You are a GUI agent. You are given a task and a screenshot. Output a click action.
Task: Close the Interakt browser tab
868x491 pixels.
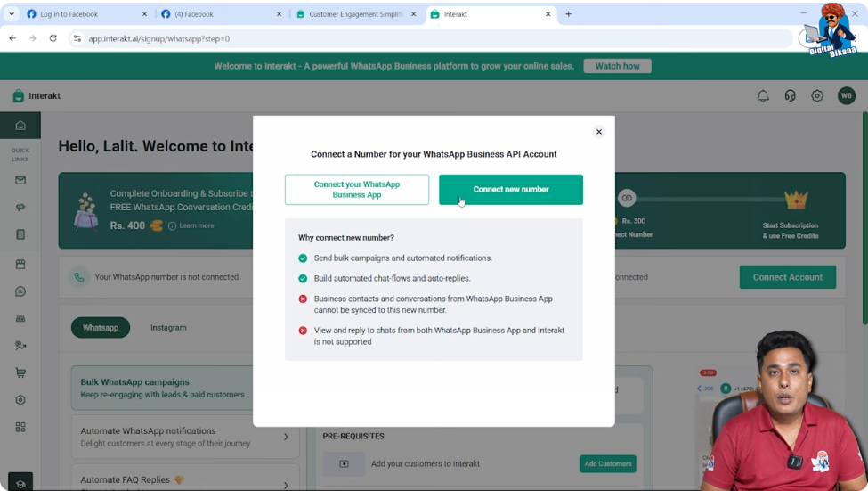click(548, 14)
